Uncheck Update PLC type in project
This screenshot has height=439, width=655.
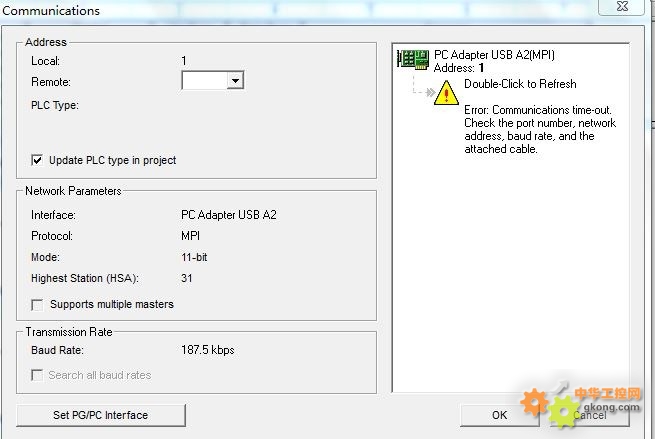point(37,160)
